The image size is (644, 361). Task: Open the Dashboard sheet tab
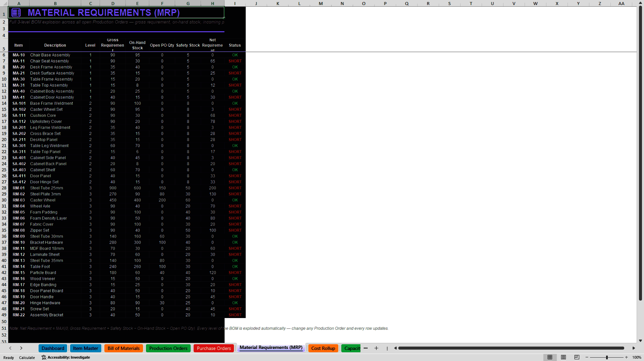click(53, 348)
